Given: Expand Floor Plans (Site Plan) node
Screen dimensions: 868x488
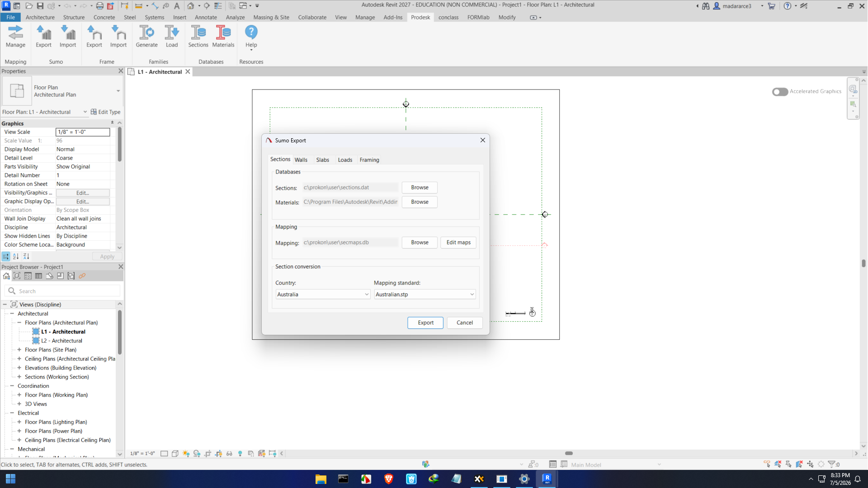Looking at the screenshot, I should pyautogui.click(x=19, y=350).
